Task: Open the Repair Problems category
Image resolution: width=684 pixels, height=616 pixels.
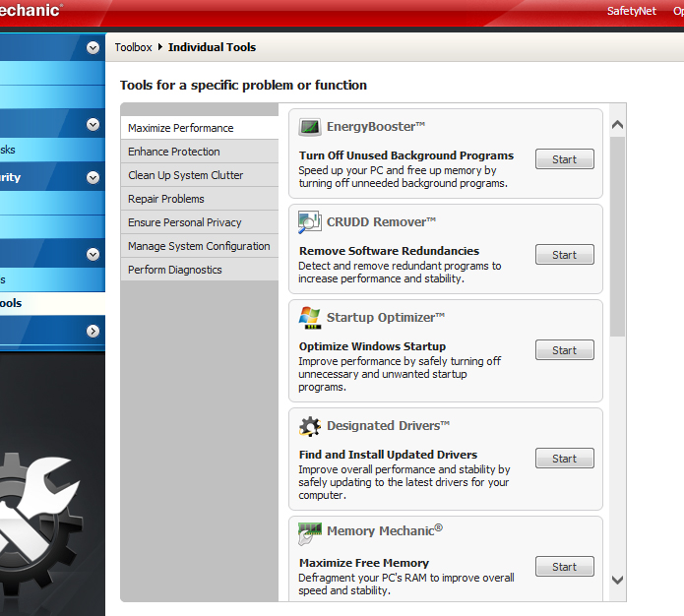Action: [200, 199]
